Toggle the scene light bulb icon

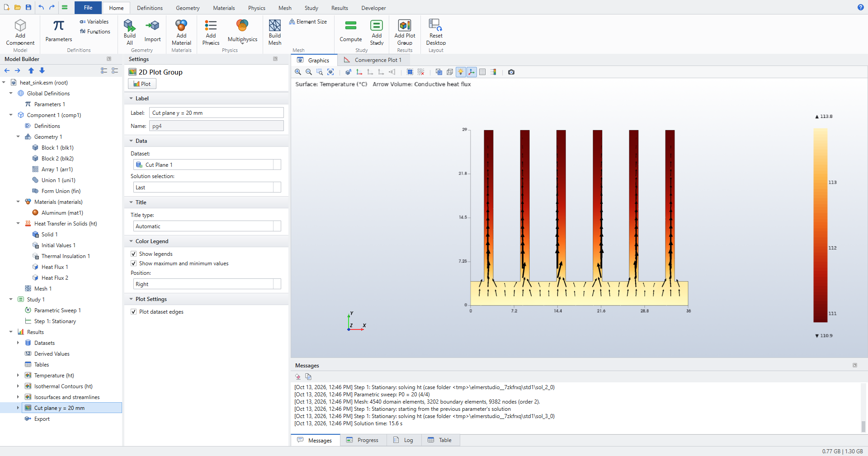[x=461, y=72]
